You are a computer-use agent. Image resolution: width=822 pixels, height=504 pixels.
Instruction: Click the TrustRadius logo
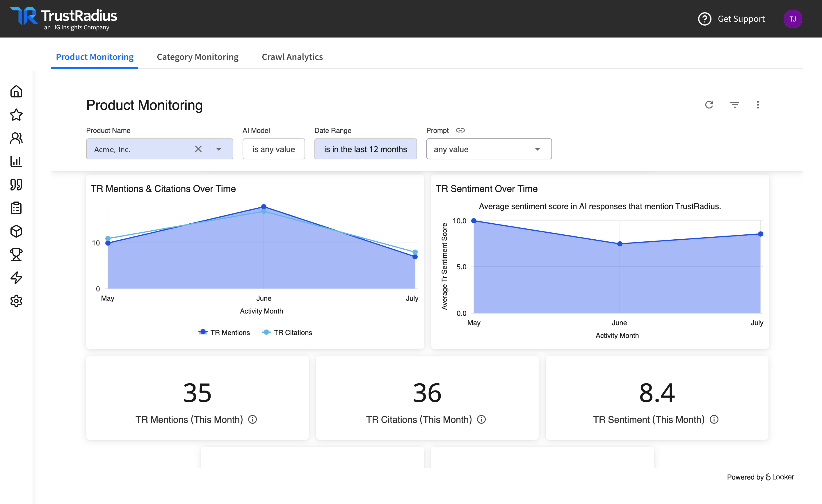coord(63,19)
